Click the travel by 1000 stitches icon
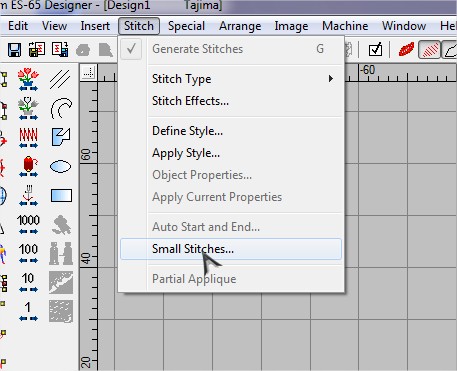457x371 pixels. coord(28,224)
